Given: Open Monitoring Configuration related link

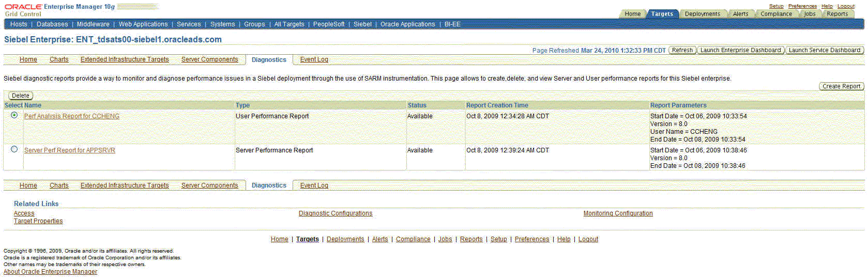Looking at the screenshot, I should [618, 213].
